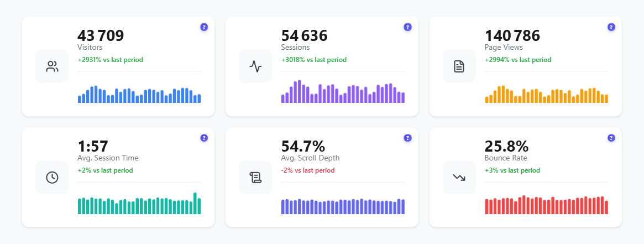Click the Avg. Session Time label

pos(108,158)
